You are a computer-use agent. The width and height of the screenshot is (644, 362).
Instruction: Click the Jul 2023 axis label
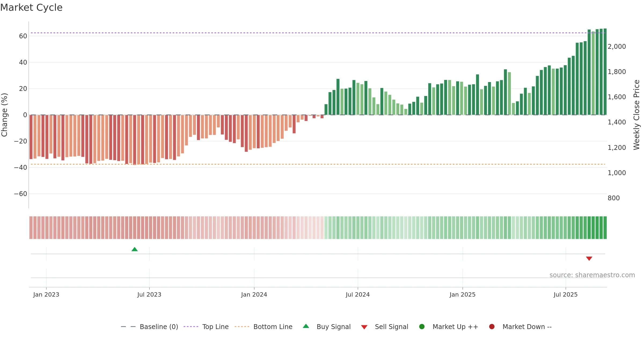click(x=149, y=295)
